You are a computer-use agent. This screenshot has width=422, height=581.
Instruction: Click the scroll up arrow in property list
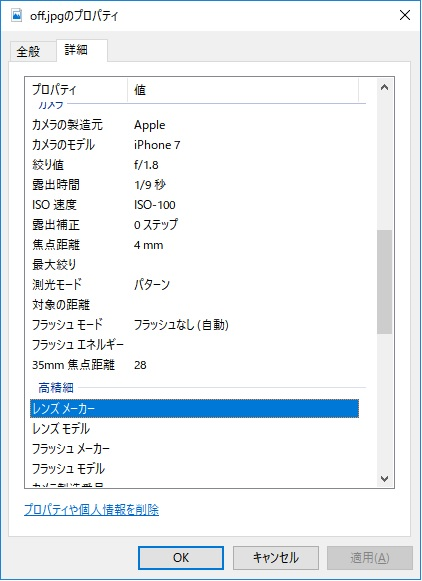tap(385, 87)
